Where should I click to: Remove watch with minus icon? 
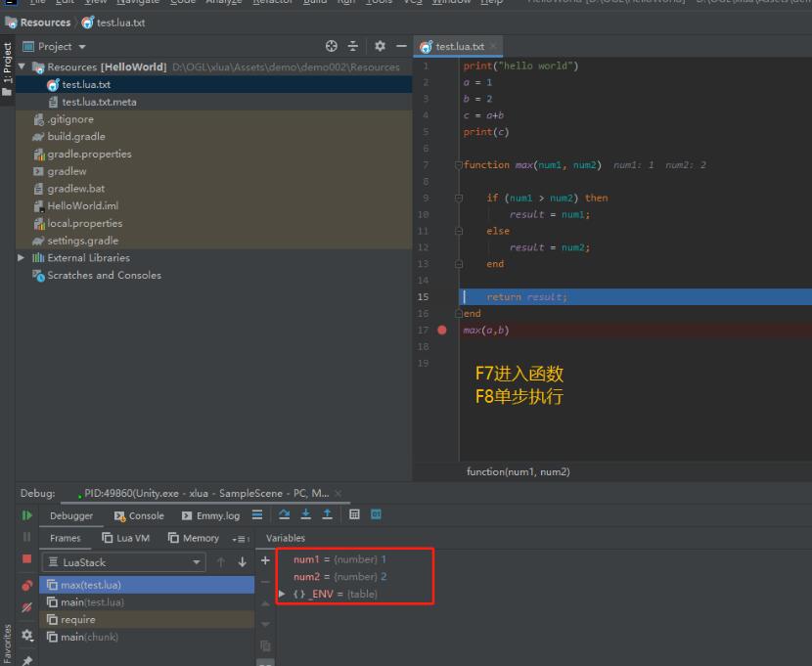[265, 582]
